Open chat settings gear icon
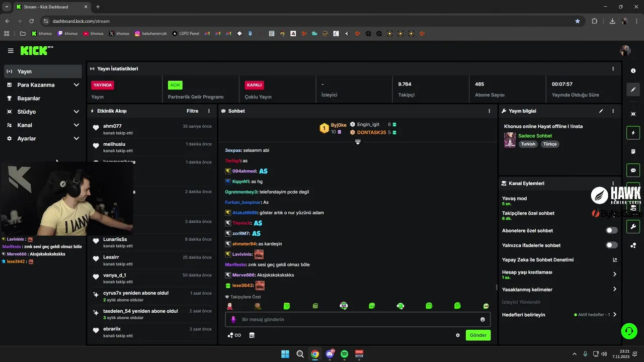This screenshot has width=644, height=362. pos(458,335)
